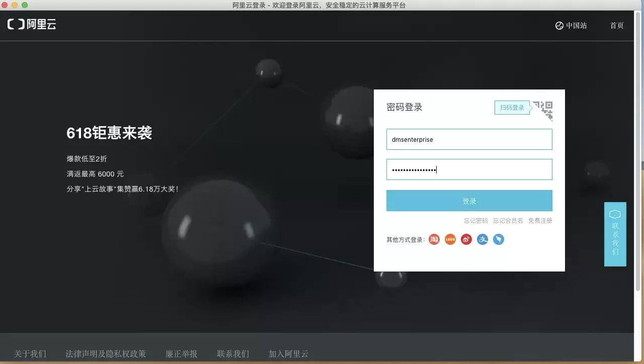Open 法律声明及隐私权政策 footer link
This screenshot has width=644, height=364.
pos(106,354)
